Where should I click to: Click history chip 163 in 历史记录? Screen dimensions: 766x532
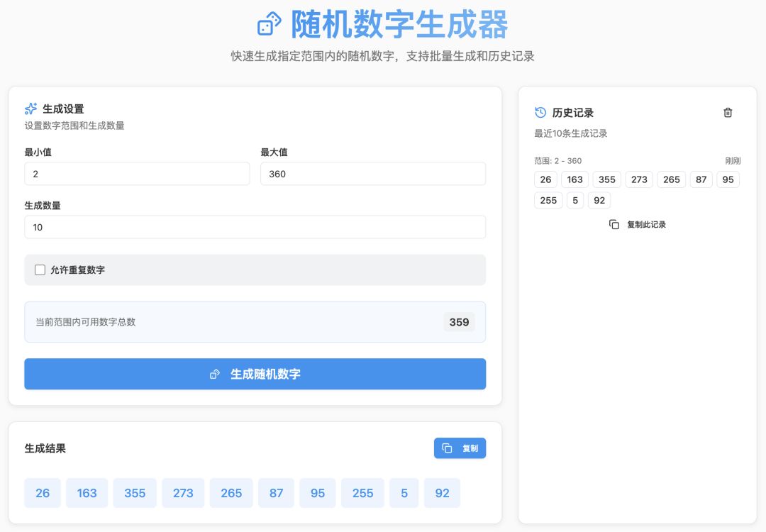575,179
